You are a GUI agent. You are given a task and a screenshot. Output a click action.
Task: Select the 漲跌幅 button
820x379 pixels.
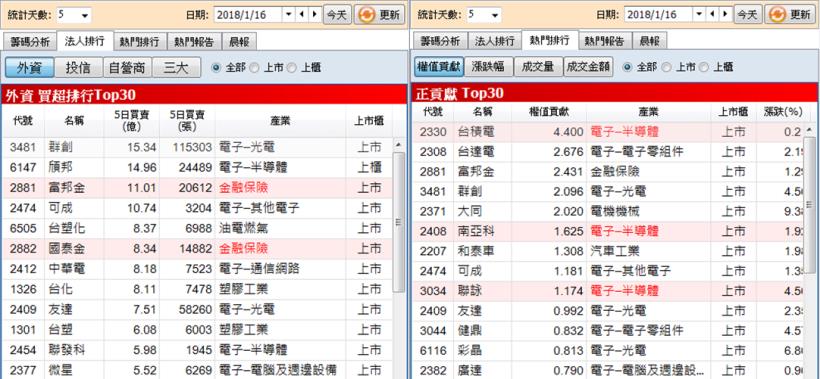click(487, 67)
